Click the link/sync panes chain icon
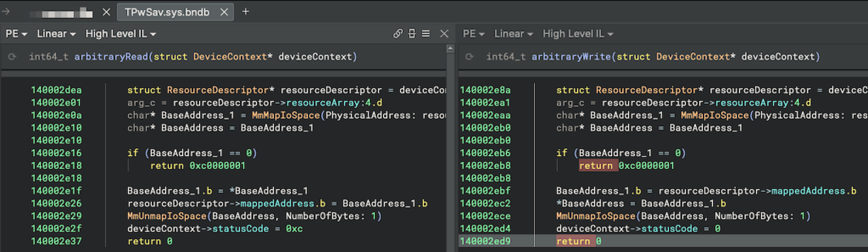The height and width of the screenshot is (252, 868). coord(398,34)
